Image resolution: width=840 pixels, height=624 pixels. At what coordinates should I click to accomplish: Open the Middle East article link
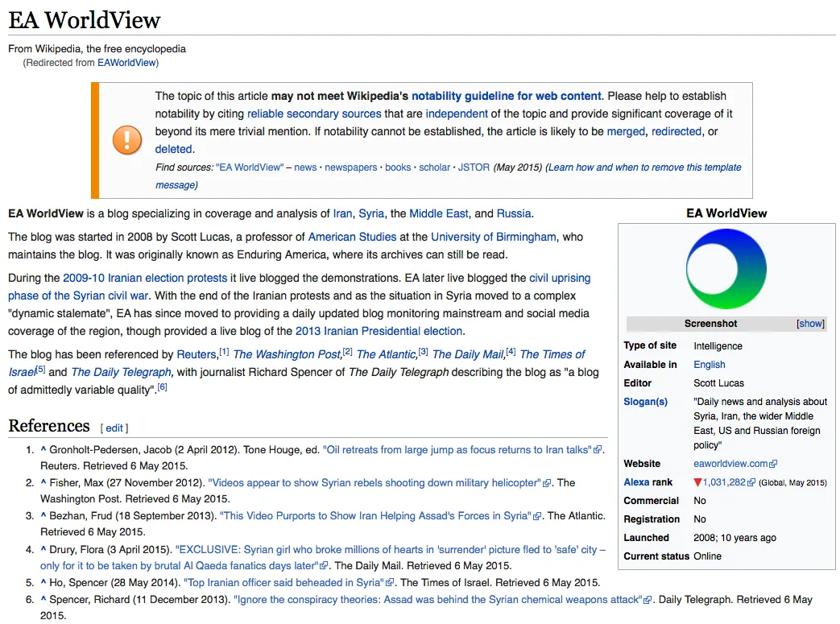tap(439, 213)
